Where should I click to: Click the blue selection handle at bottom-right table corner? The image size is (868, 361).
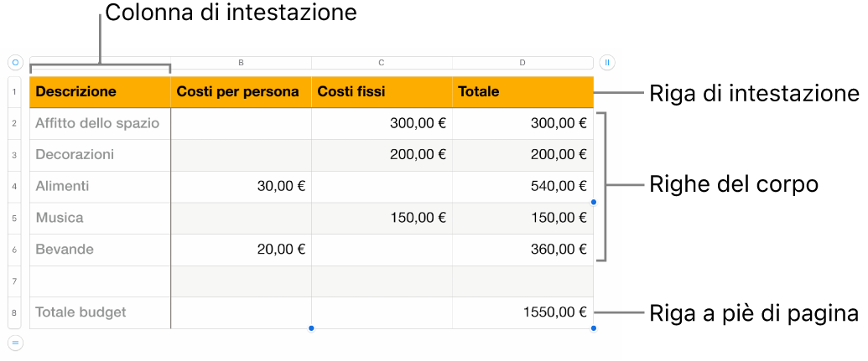click(594, 328)
